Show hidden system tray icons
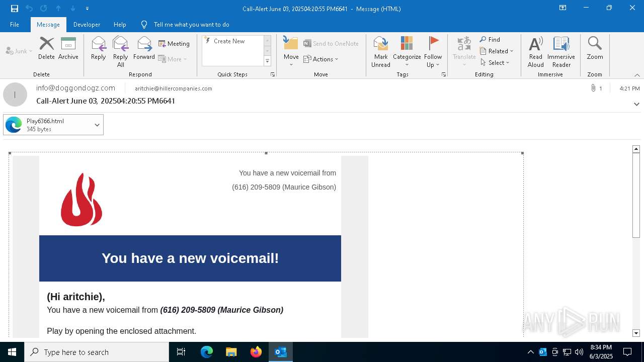Viewport: 644px width, 362px height. 530,352
